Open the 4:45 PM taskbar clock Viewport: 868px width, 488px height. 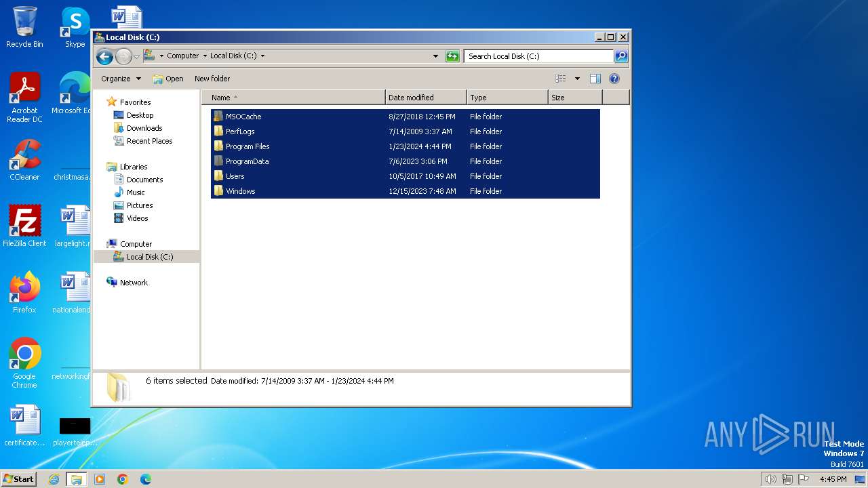tap(833, 479)
